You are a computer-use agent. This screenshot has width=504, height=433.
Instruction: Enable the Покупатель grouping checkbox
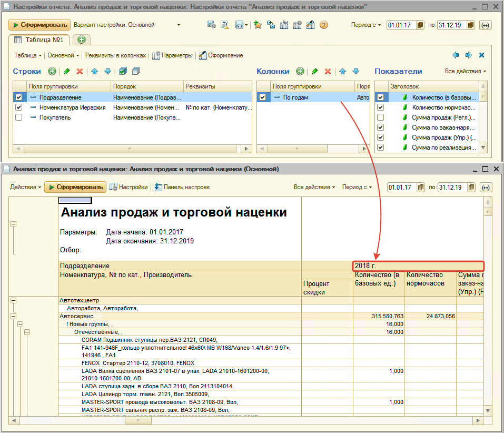(18, 117)
